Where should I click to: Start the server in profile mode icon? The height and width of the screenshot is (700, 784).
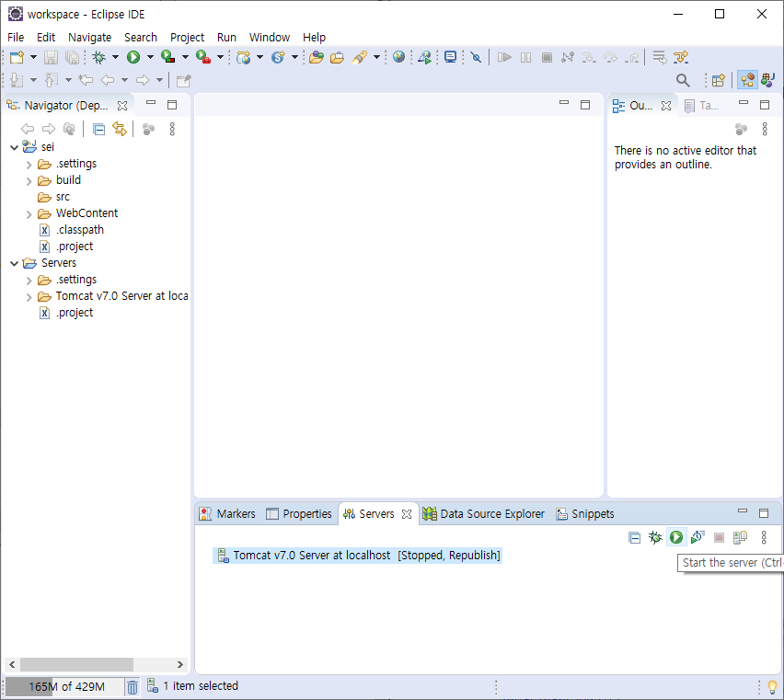tap(698, 537)
